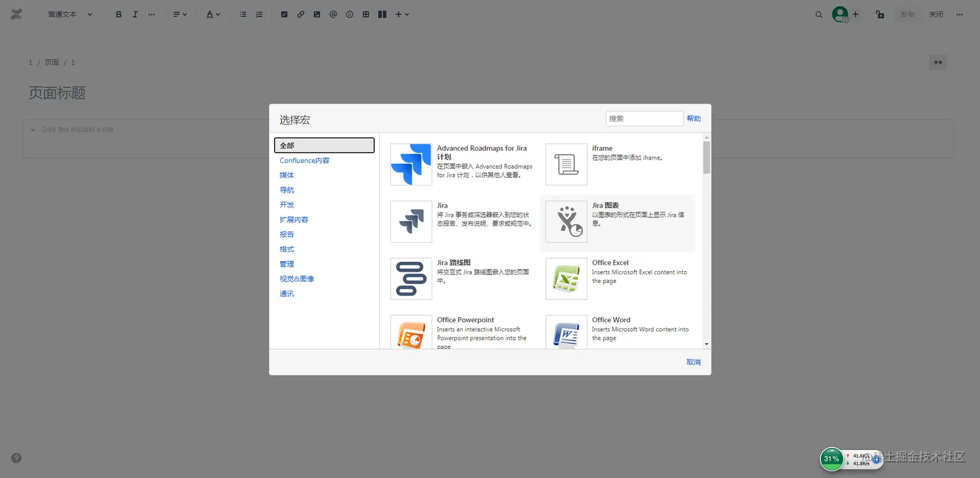Select the 通讯 category

point(287,294)
